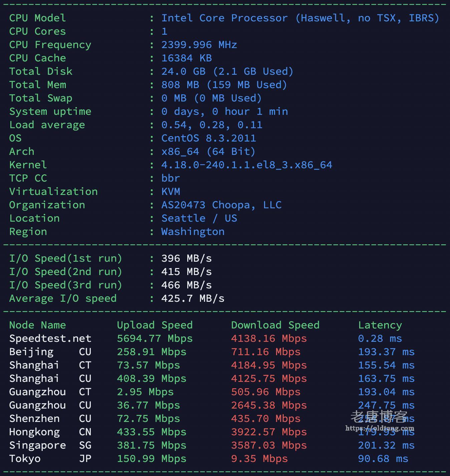Click the CPU Model value text

(x=300, y=18)
